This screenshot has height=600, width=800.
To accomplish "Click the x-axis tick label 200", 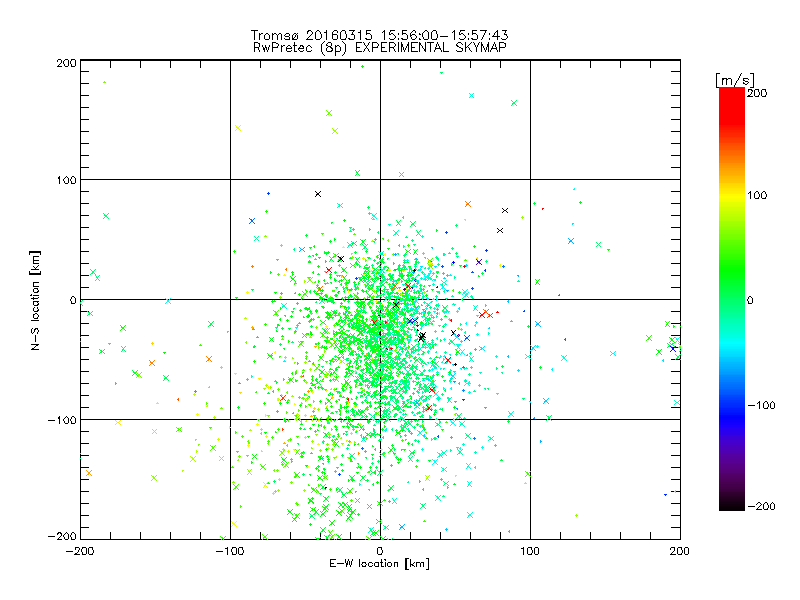I will 680,551.
